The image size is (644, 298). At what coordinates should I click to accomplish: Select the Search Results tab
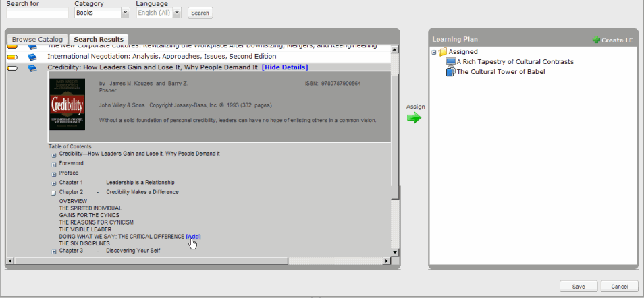(99, 40)
